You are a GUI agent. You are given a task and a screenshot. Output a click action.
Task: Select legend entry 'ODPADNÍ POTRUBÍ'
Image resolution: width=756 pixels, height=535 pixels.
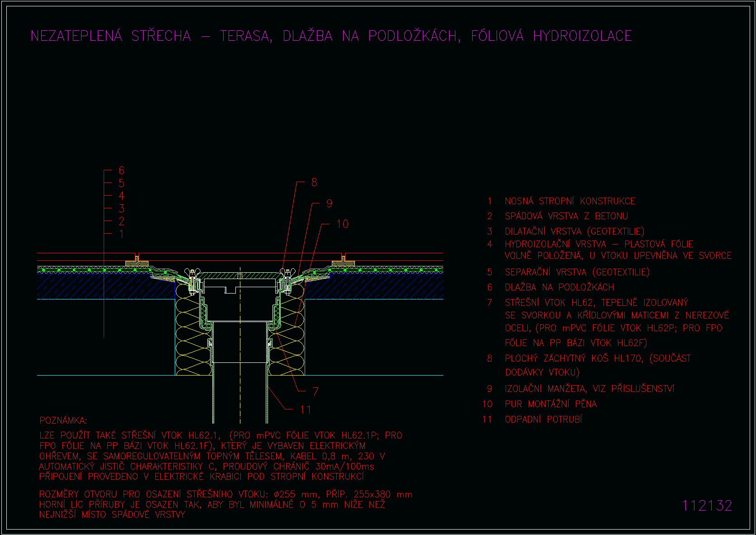[544, 419]
